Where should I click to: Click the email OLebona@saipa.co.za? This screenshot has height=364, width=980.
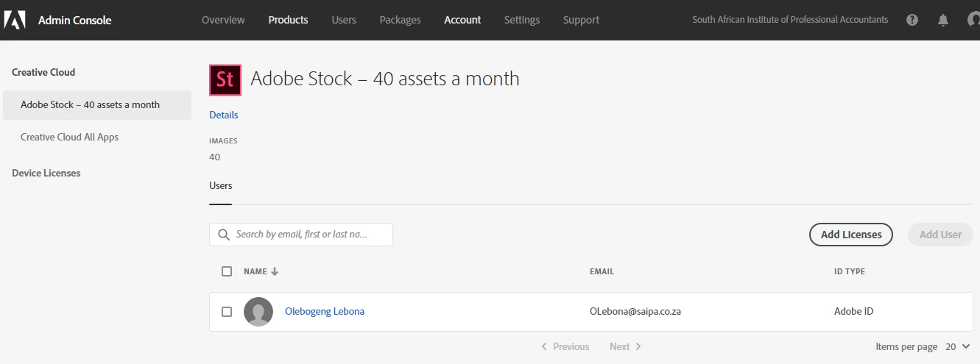635,312
